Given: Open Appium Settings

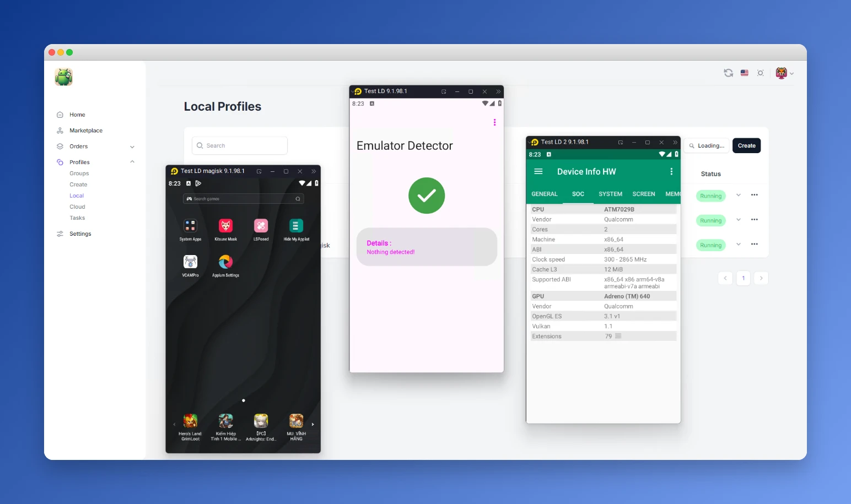Looking at the screenshot, I should (225, 263).
